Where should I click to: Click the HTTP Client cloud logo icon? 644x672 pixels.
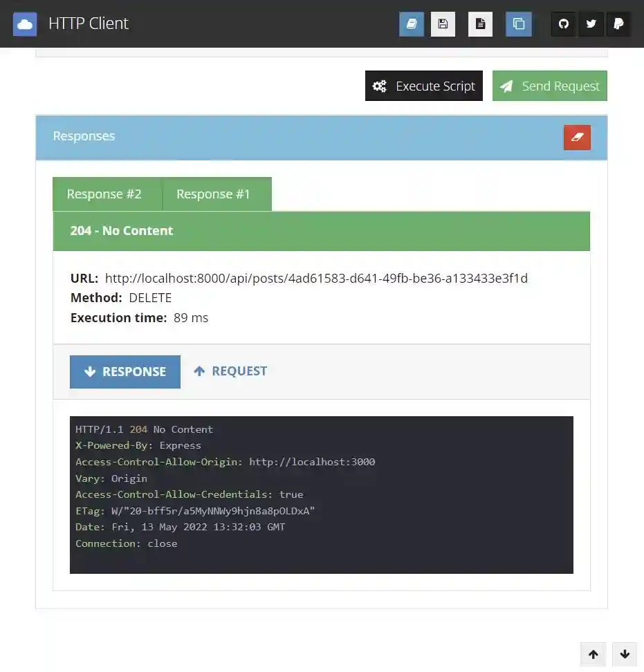25,24
